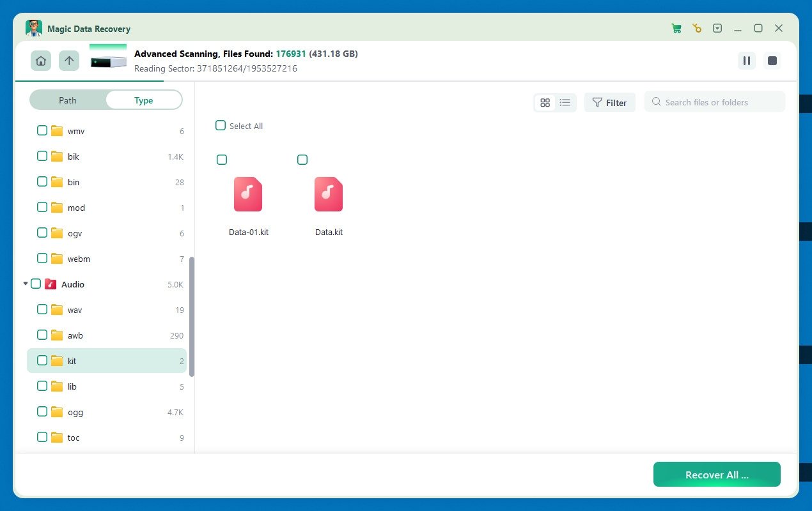Select the grid view icon
This screenshot has height=511, width=812.
tap(545, 102)
